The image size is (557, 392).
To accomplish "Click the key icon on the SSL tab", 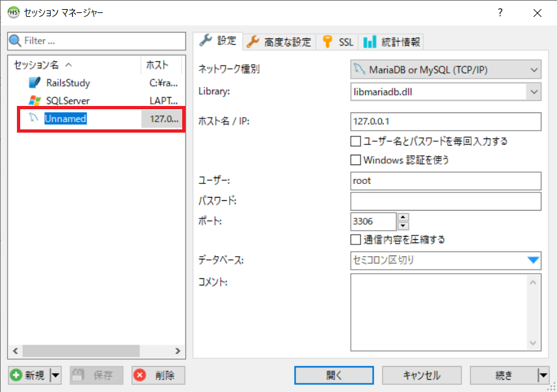I will click(x=327, y=42).
